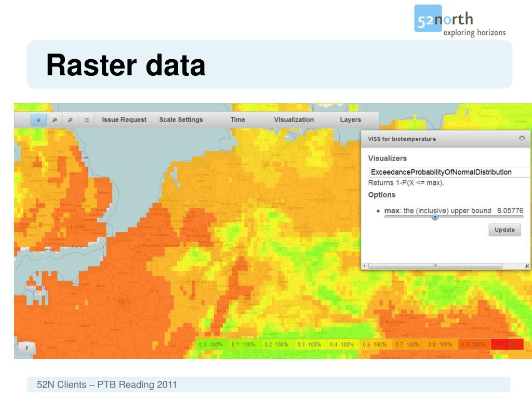Click the 0.1 100% legend swatch
Screen dimensions: 532x399
[245, 344]
